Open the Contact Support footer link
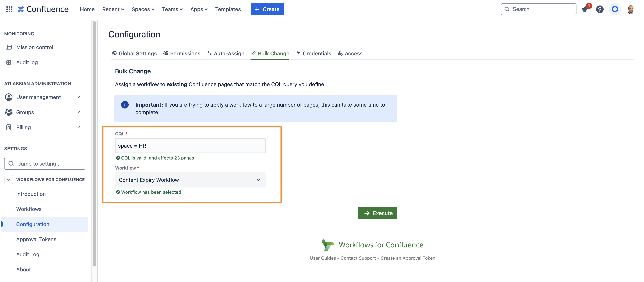The image size is (644, 282). click(358, 258)
